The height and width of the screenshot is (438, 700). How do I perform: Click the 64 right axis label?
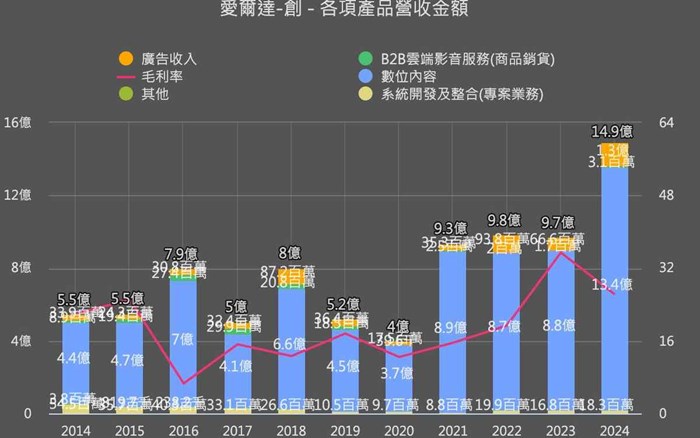point(667,123)
